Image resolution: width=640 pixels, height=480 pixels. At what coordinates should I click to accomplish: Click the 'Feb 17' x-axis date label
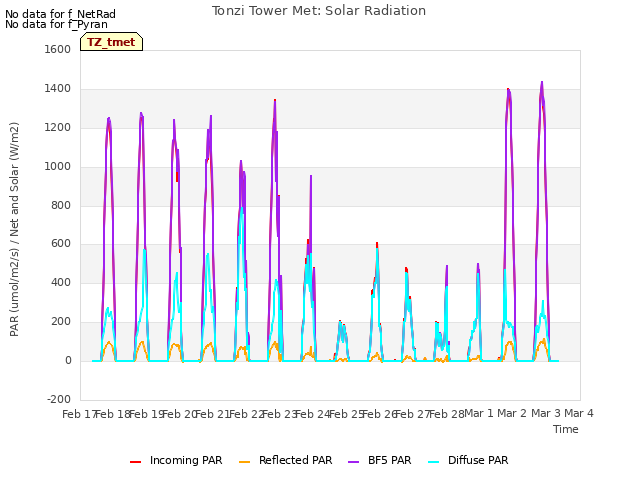click(x=79, y=414)
